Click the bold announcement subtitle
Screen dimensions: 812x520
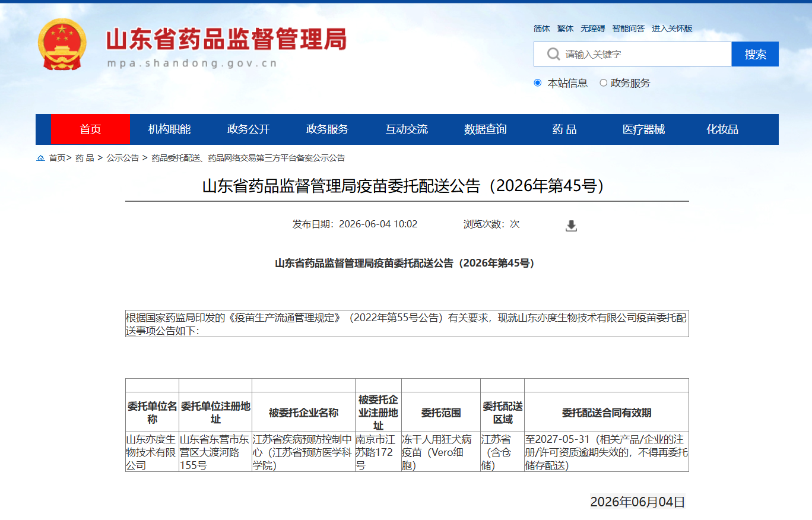407,263
